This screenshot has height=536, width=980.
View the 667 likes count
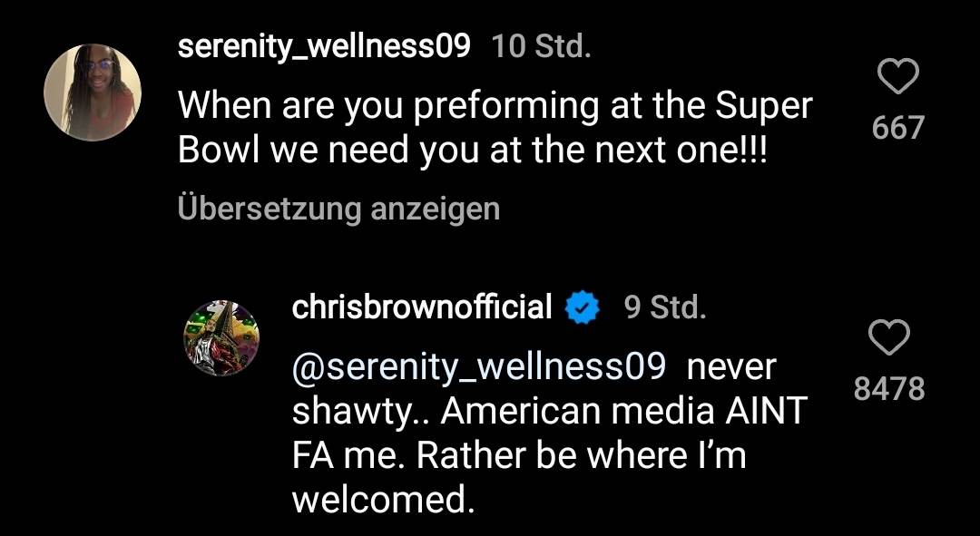coord(897,128)
